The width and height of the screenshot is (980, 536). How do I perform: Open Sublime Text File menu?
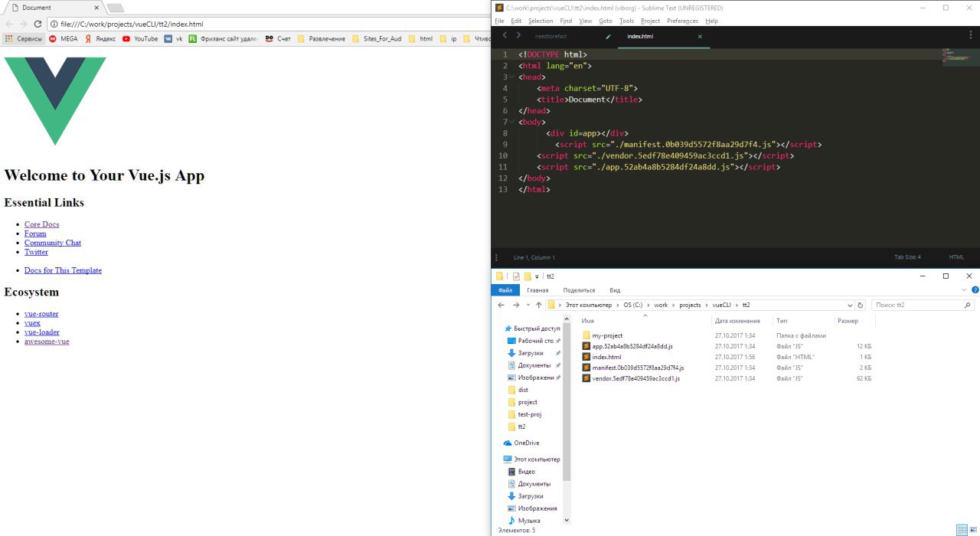pos(498,21)
